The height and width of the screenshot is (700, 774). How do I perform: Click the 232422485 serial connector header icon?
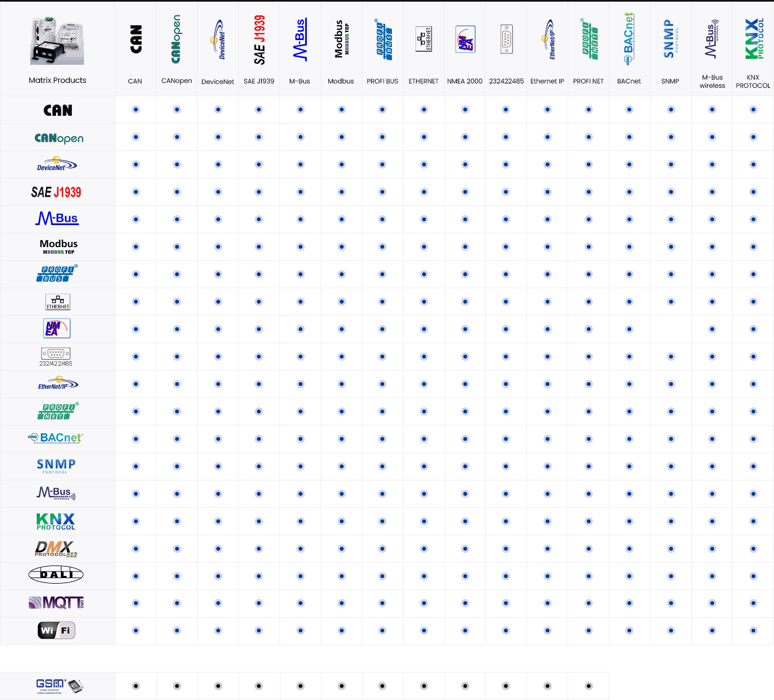507,39
